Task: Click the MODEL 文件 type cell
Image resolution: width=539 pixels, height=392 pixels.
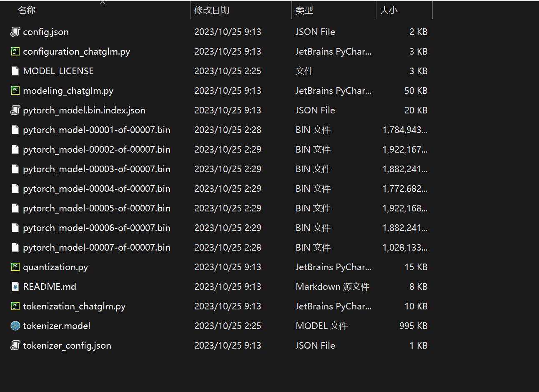Action: click(x=321, y=326)
